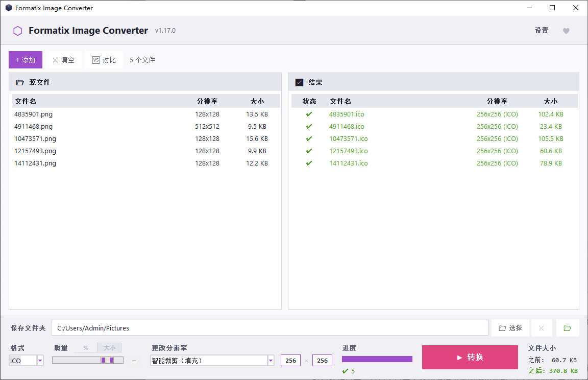Adjust the quality slider handle
588x380 pixels.
[107, 361]
